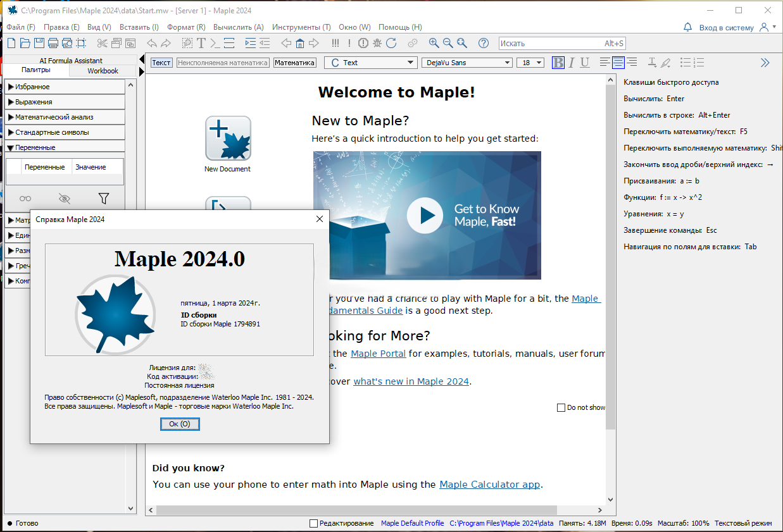
Task: Click the home page toolbar icon
Action: coord(300,43)
